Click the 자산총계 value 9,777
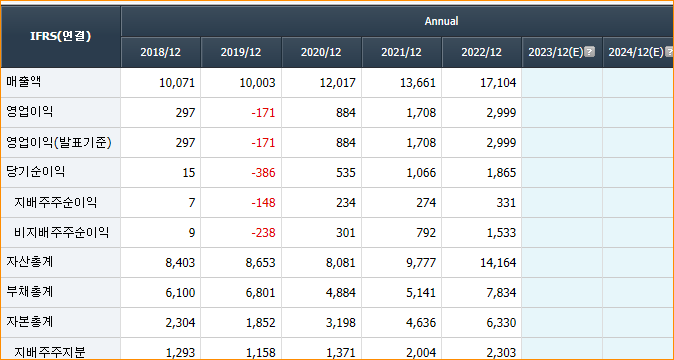The height and width of the screenshot is (360, 674). click(421, 263)
